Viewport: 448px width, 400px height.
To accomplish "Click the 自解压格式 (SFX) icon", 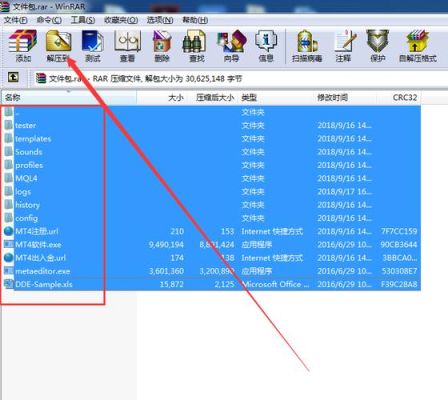I will [x=417, y=41].
